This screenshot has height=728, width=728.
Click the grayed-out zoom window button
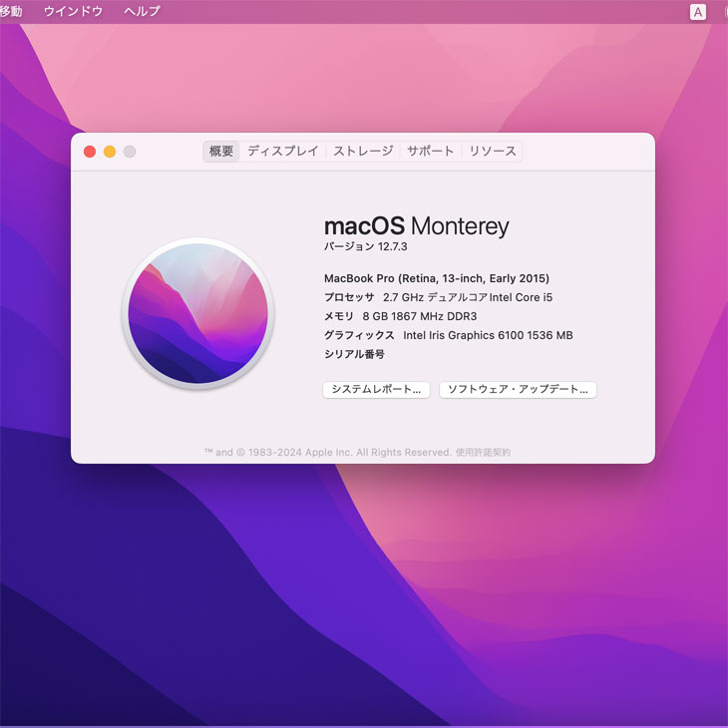[x=130, y=152]
